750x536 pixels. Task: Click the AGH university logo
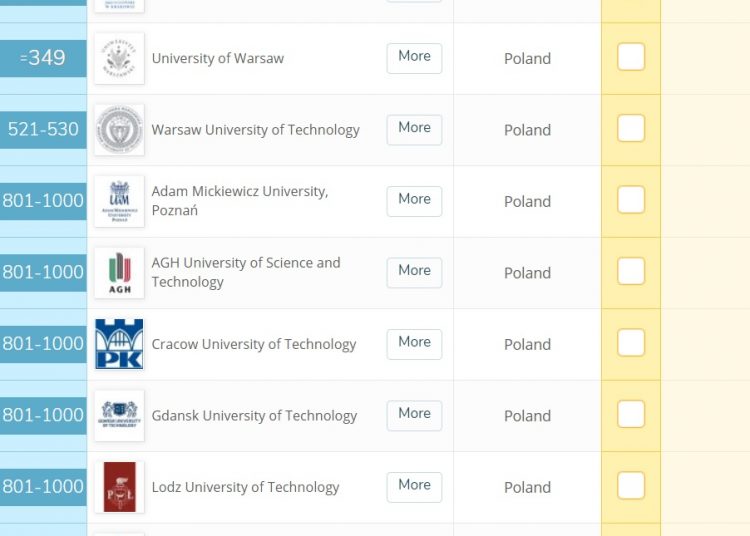coord(119,273)
